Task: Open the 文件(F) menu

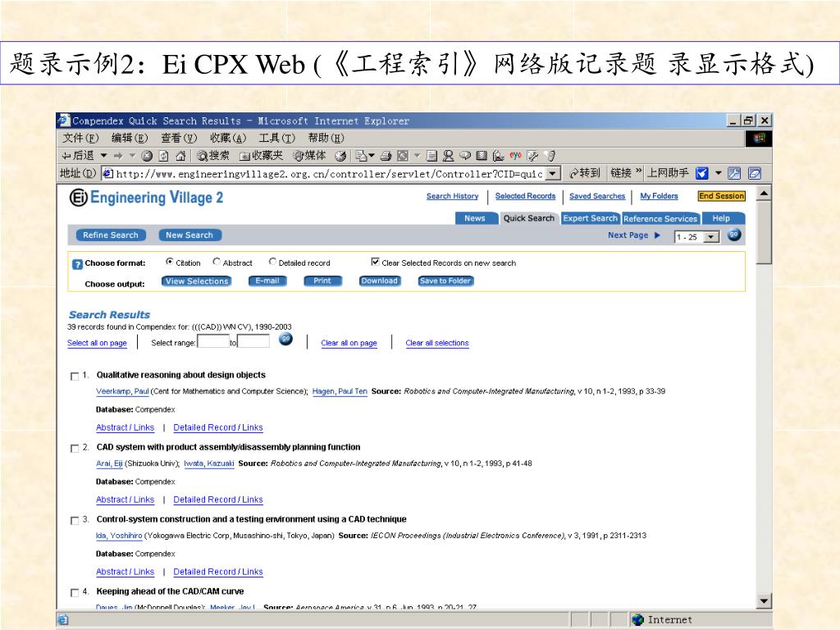Action: (x=80, y=138)
